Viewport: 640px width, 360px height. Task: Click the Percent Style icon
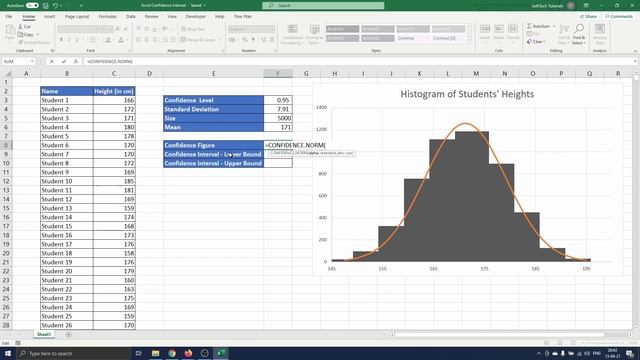pos(244,40)
